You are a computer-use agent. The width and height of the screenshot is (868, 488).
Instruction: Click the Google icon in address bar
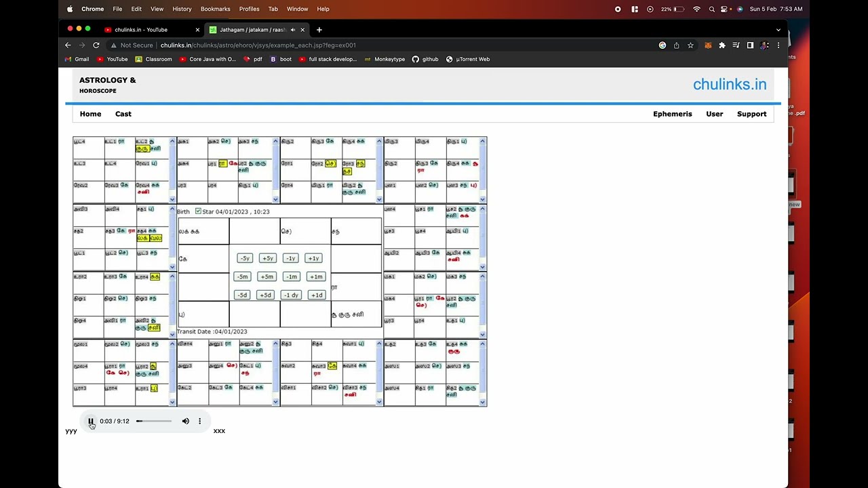[663, 45]
